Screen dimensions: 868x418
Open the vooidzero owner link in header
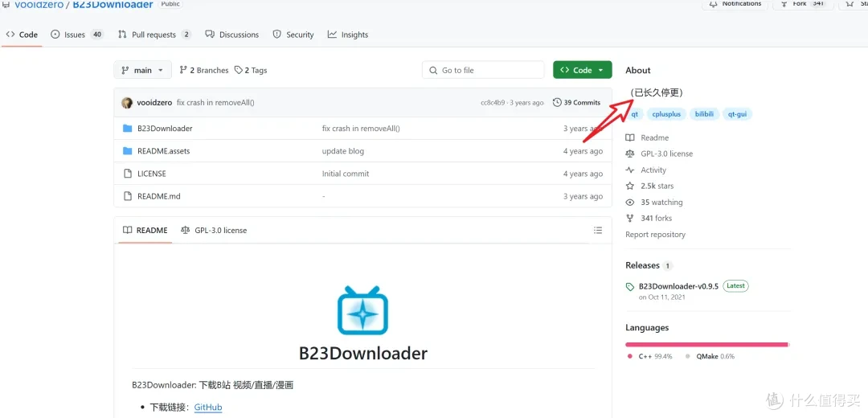pyautogui.click(x=39, y=5)
